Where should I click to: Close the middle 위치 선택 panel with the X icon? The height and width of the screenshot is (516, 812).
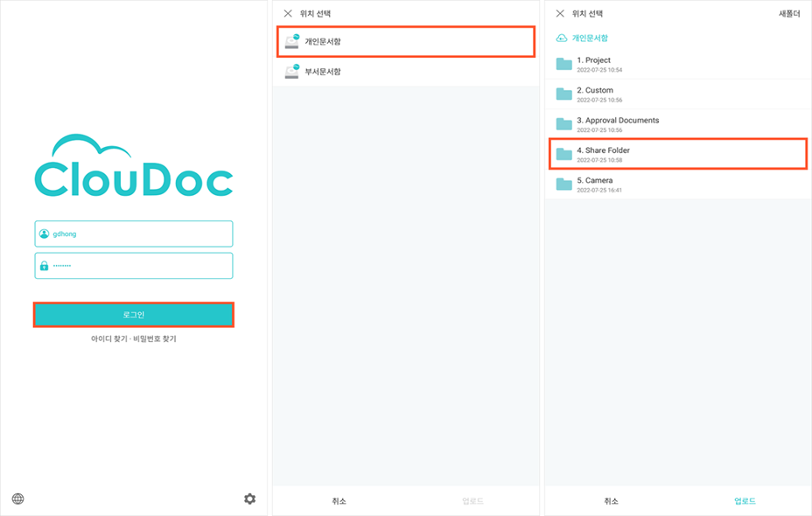click(x=288, y=13)
